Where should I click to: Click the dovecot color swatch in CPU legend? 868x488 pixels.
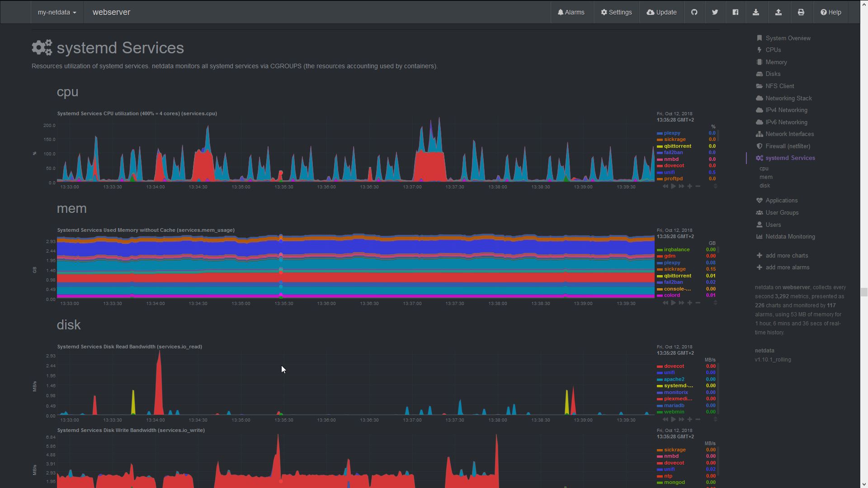[x=660, y=166]
